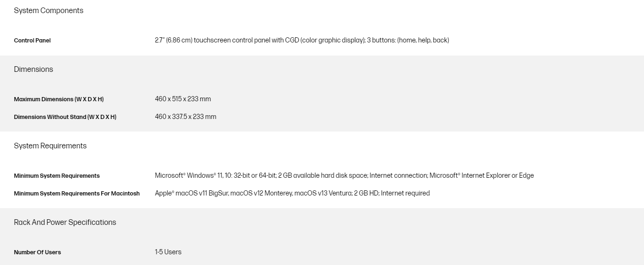This screenshot has height=265, width=644.
Task: Click the "2 GB available hard disk space" text
Action: pos(323,175)
